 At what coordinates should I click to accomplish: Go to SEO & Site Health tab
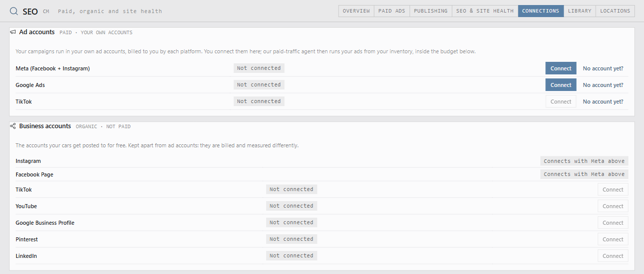(485, 11)
